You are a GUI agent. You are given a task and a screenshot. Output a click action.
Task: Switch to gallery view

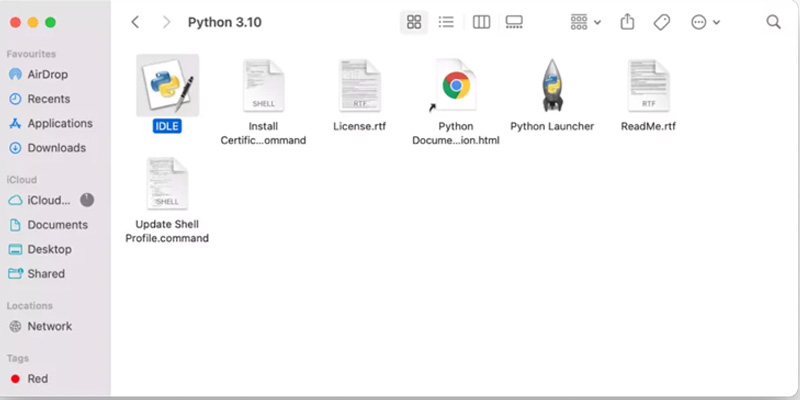pyautogui.click(x=514, y=22)
